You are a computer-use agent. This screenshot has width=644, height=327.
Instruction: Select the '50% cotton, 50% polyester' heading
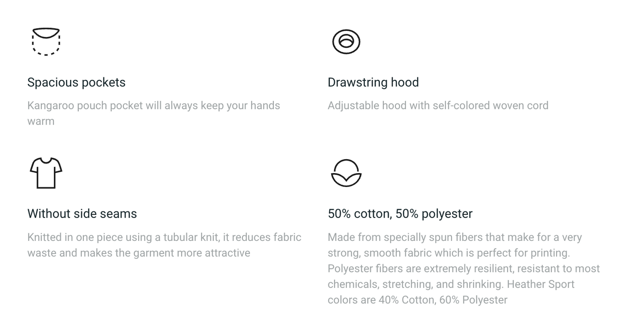(x=400, y=214)
